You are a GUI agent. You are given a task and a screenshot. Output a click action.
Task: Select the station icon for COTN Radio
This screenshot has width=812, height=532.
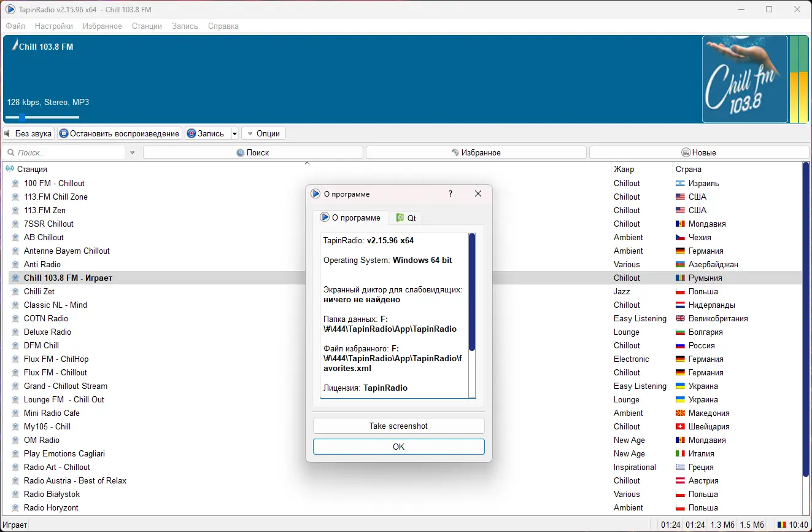coord(16,318)
